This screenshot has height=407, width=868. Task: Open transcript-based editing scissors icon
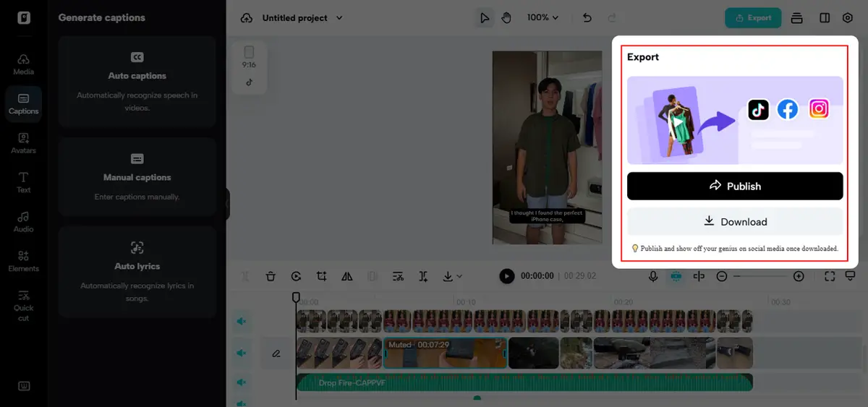coord(398,276)
